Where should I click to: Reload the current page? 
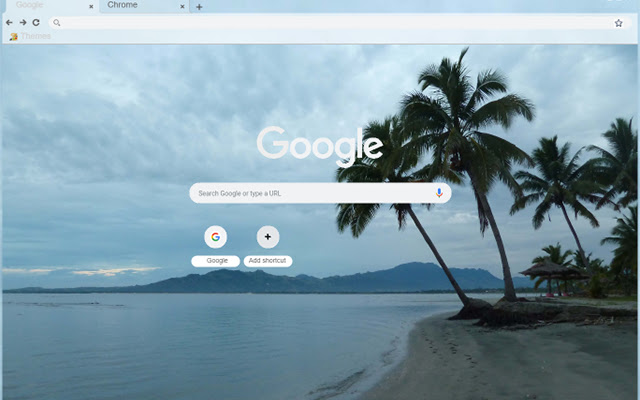pyautogui.click(x=36, y=23)
